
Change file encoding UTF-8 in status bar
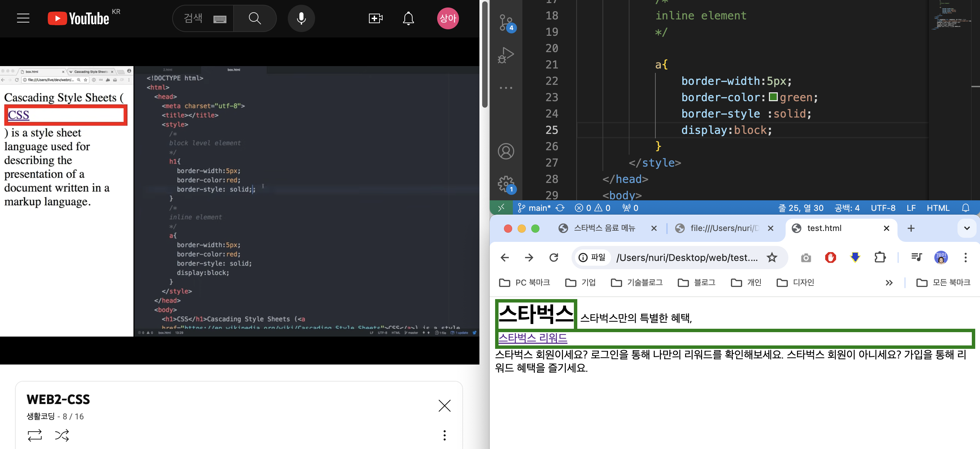coord(883,208)
